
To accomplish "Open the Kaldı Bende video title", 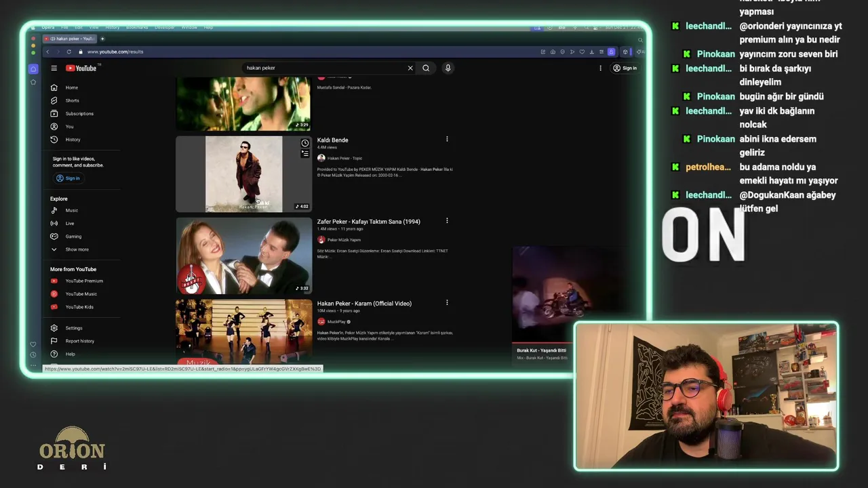I will [332, 140].
